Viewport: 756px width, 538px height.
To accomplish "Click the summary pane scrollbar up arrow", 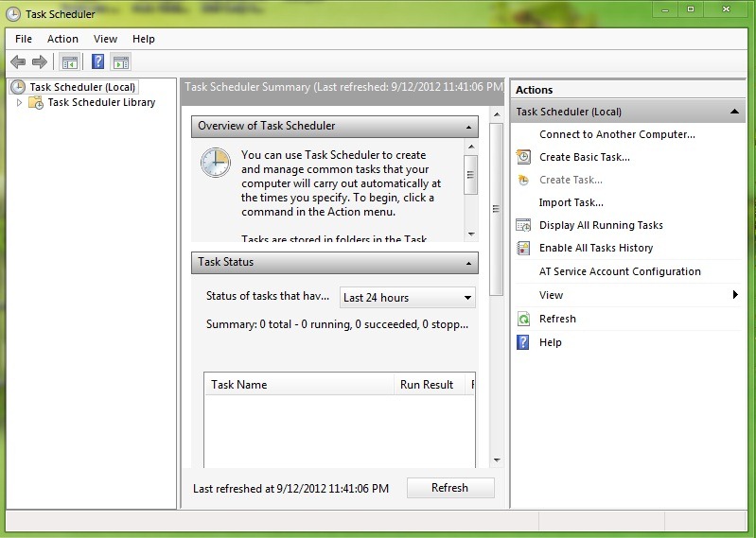I will click(x=497, y=114).
